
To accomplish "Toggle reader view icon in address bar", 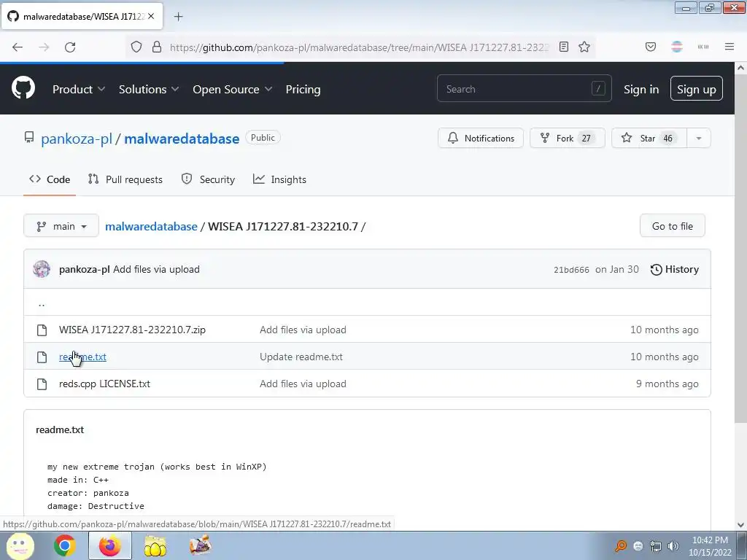I will click(x=564, y=47).
